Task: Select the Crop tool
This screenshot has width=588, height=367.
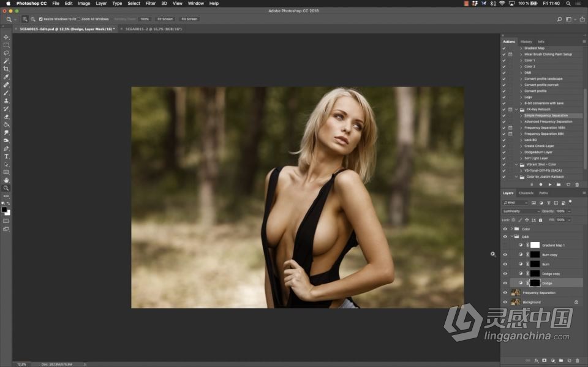Action: tap(6, 69)
